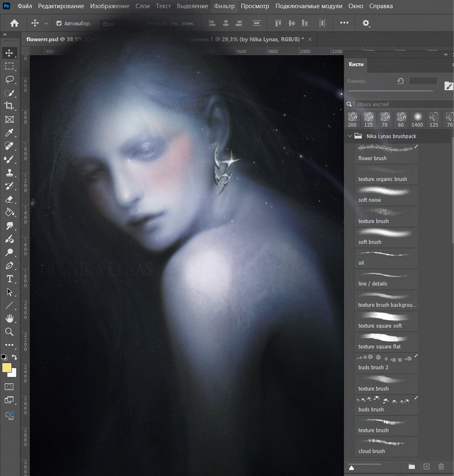454x476 pixels.
Task: Select the Zoom tool
Action: [9, 332]
